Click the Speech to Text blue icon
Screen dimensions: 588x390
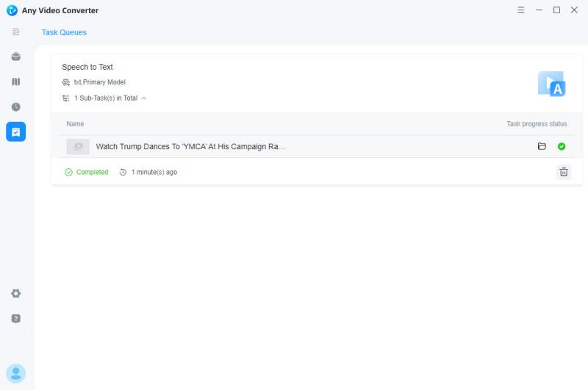(551, 84)
